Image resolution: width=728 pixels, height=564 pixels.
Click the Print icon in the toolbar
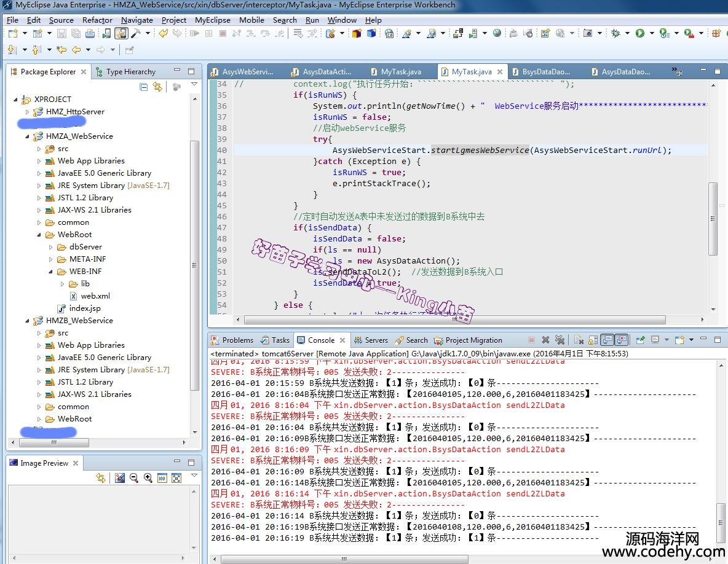click(x=90, y=33)
